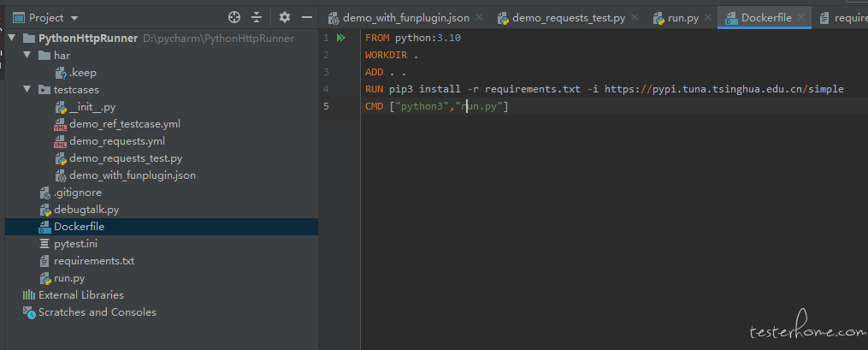The width and height of the screenshot is (868, 350).
Task: Select demo_with_funplugin.json in project tree
Action: (x=133, y=175)
